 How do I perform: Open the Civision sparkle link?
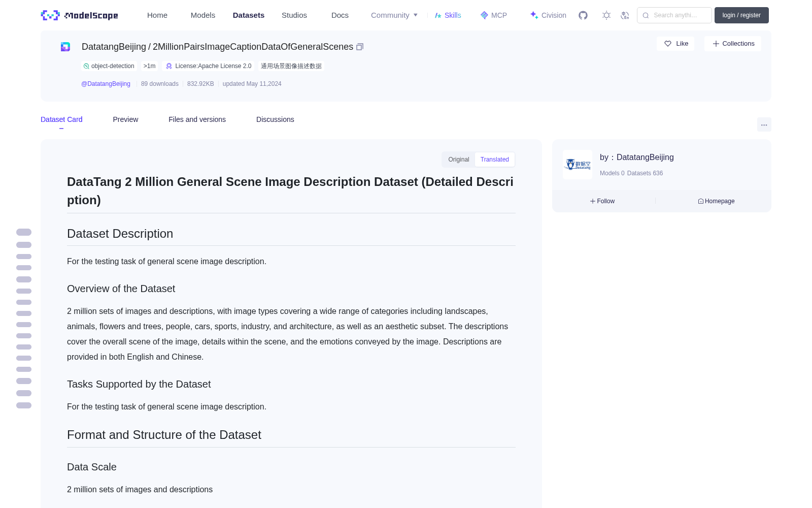pos(548,15)
